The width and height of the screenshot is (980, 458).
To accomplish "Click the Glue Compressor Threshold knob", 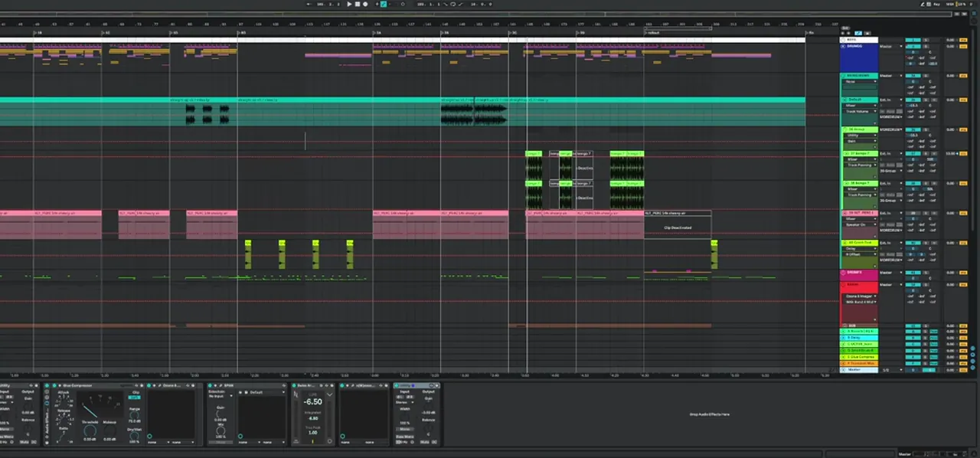I will [90, 430].
